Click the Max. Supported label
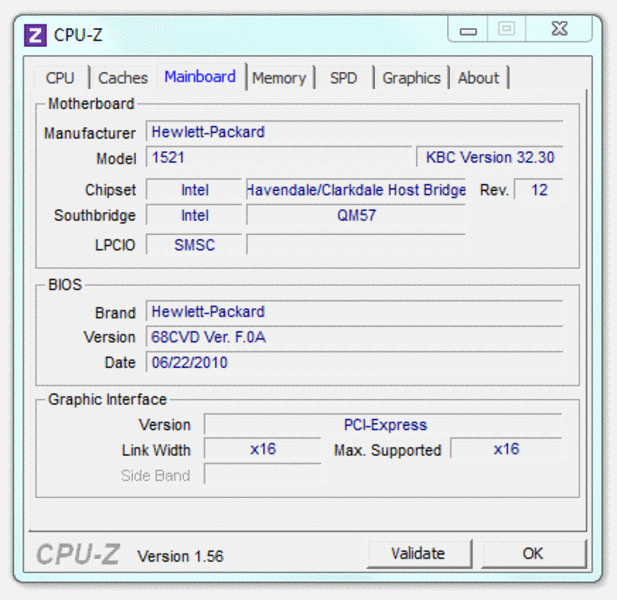617x600 pixels. pos(388,450)
